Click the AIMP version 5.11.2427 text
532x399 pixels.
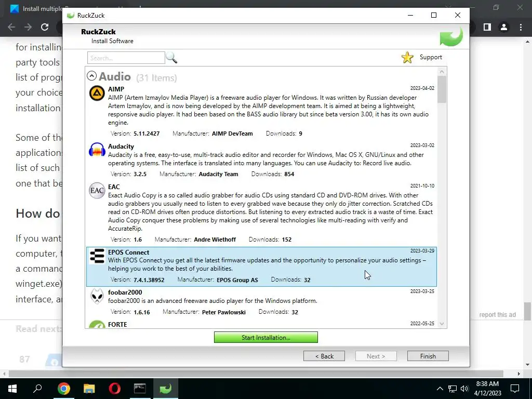(147, 134)
